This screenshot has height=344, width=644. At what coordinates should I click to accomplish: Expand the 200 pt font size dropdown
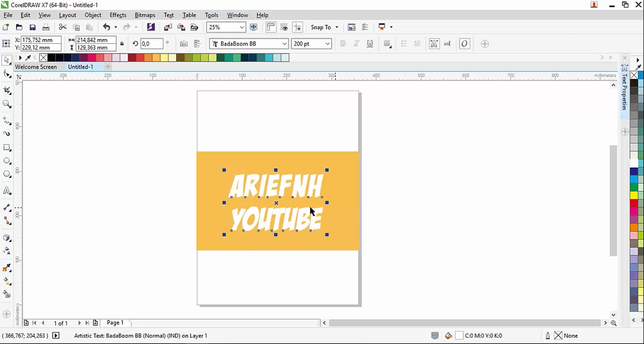327,44
